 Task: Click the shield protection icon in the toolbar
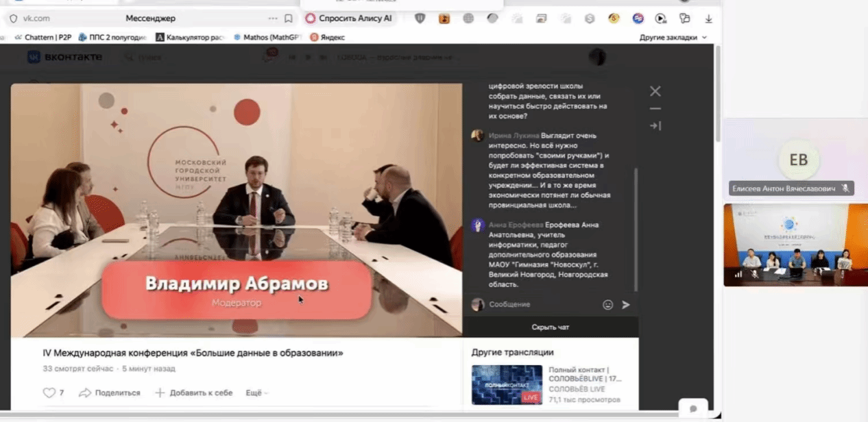pyautogui.click(x=420, y=18)
